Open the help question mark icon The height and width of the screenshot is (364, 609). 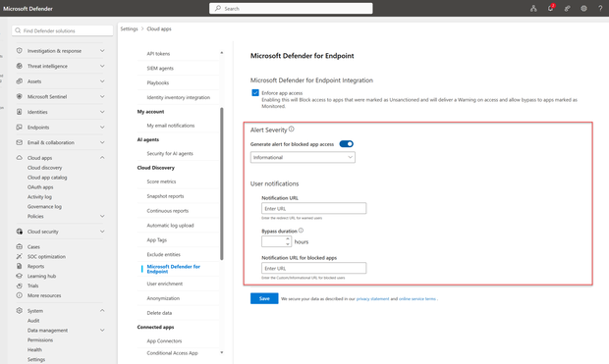(600, 8)
